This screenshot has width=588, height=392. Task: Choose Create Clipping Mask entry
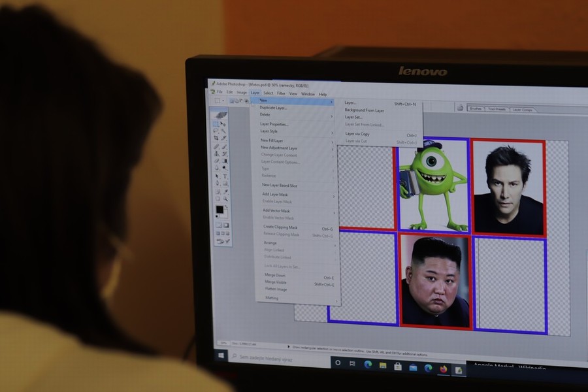coord(280,227)
